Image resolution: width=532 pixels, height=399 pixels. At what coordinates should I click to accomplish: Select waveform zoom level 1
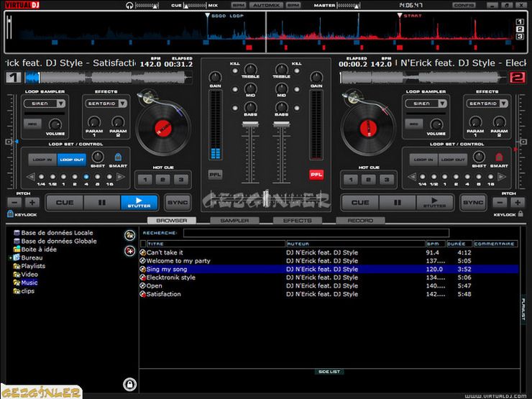click(x=520, y=22)
